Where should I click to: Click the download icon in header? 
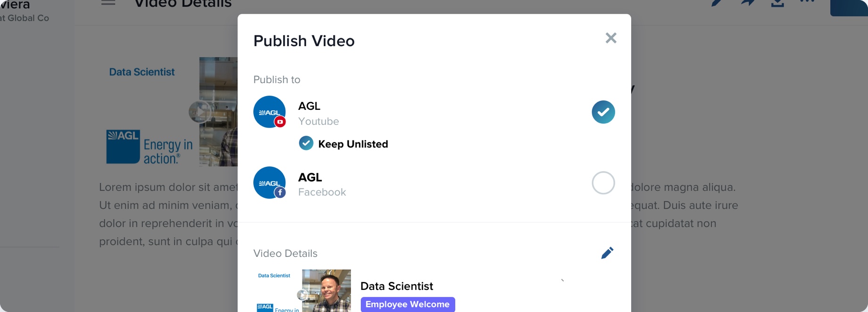pos(777,3)
